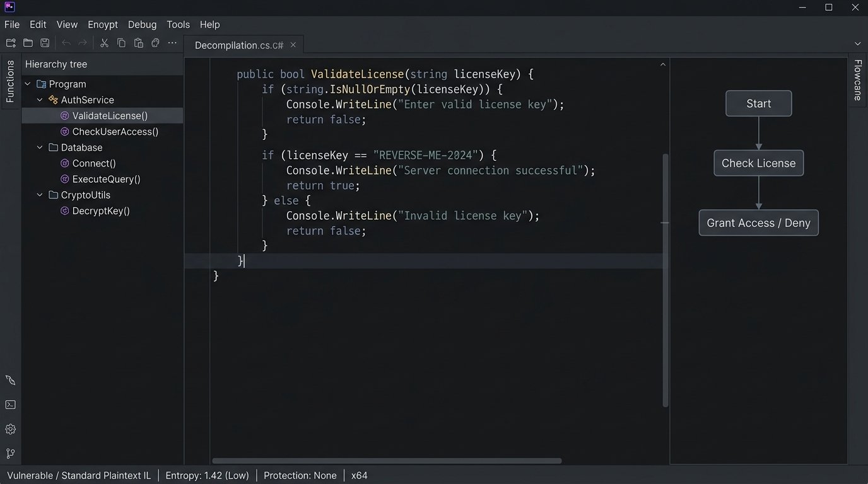Viewport: 868px width, 484px height.
Task: Open the Enoypt menu
Action: (x=103, y=25)
